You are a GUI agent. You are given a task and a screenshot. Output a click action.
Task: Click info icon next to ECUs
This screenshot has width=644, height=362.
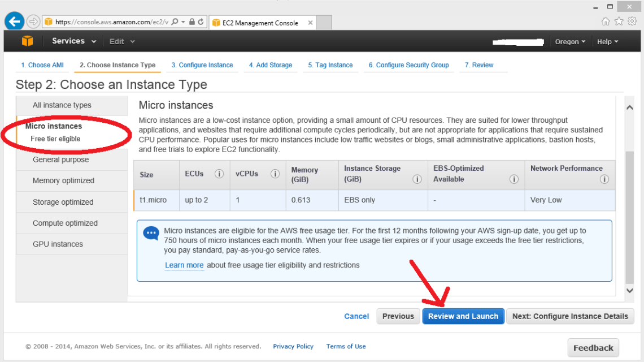click(x=219, y=174)
